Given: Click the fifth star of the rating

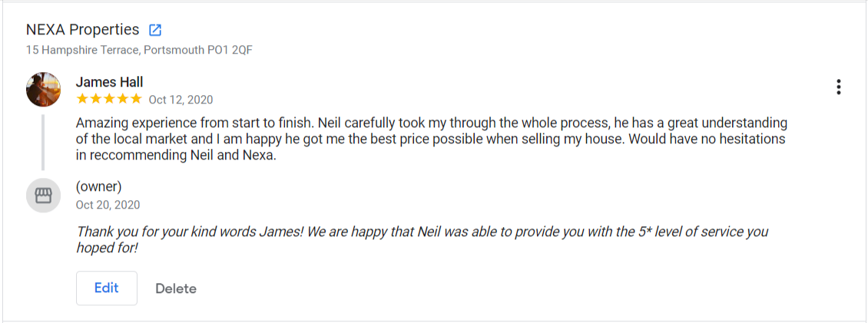Looking at the screenshot, I should 136,99.
